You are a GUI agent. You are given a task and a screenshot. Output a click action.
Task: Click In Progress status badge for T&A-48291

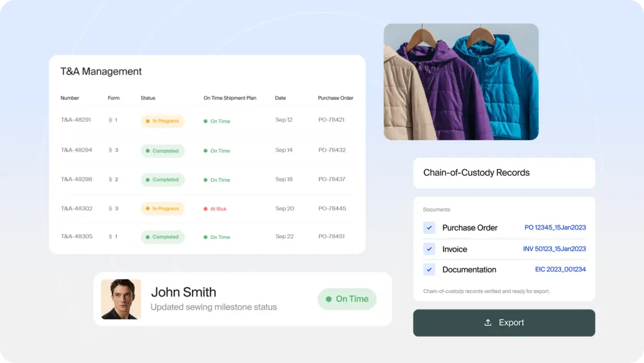click(163, 121)
